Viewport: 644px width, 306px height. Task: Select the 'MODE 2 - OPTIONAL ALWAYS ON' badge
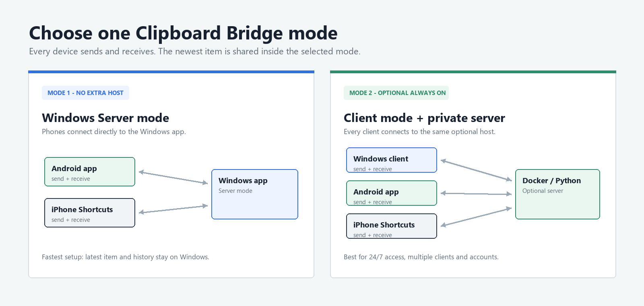(396, 93)
